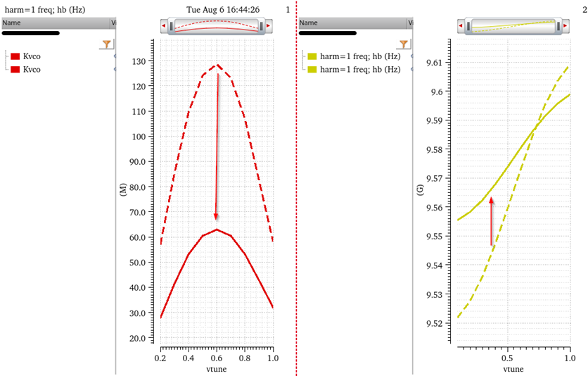
Task: Click the vtune axis label under Kvco plot
Action: point(216,369)
